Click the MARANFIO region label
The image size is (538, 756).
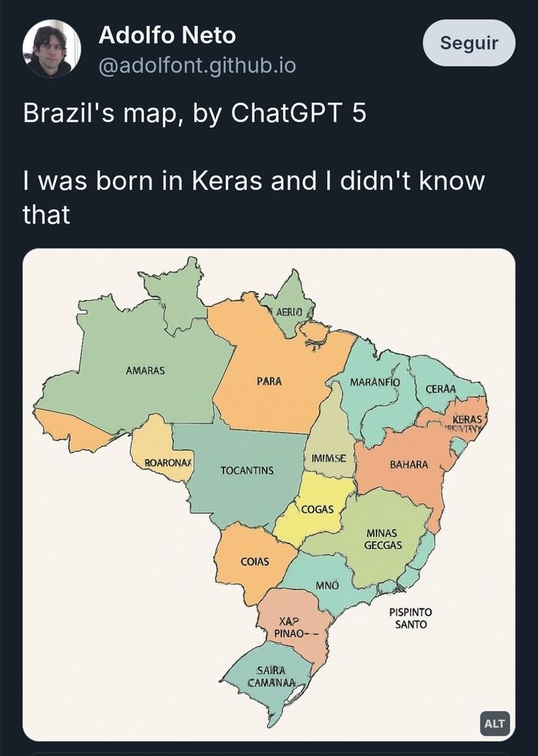point(375,382)
